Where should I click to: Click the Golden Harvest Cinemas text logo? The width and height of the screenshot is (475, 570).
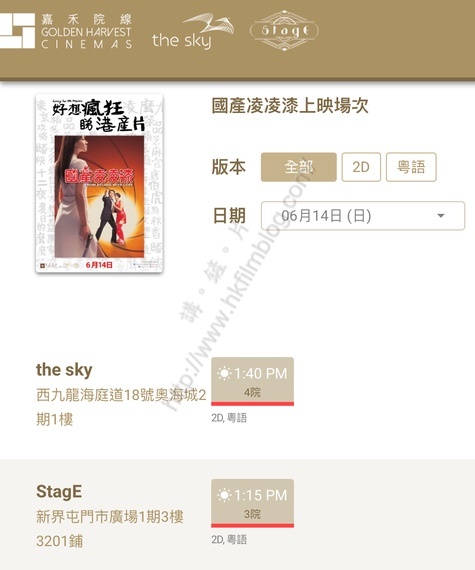point(86,32)
